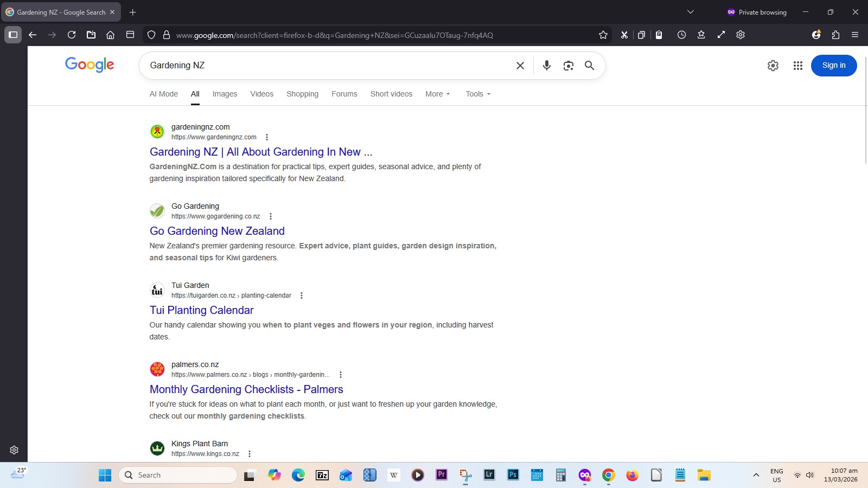Open the Firefox hamburger menu
The height and width of the screenshot is (488, 868).
tap(855, 35)
